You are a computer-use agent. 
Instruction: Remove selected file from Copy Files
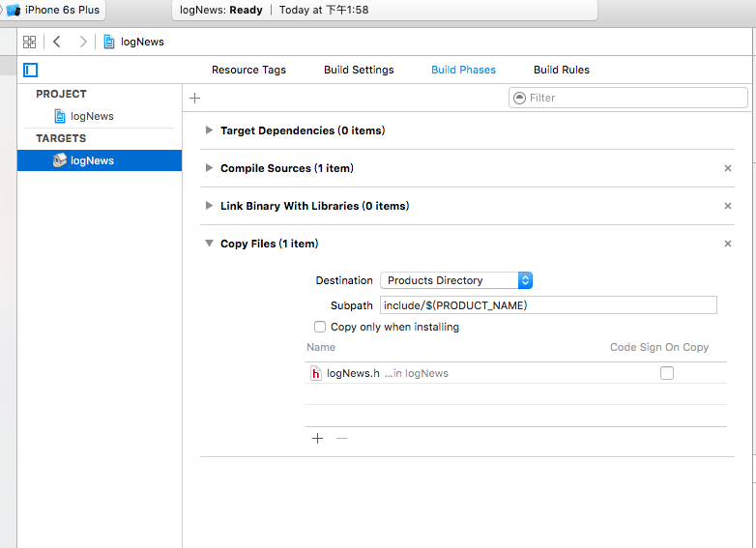pyautogui.click(x=341, y=438)
